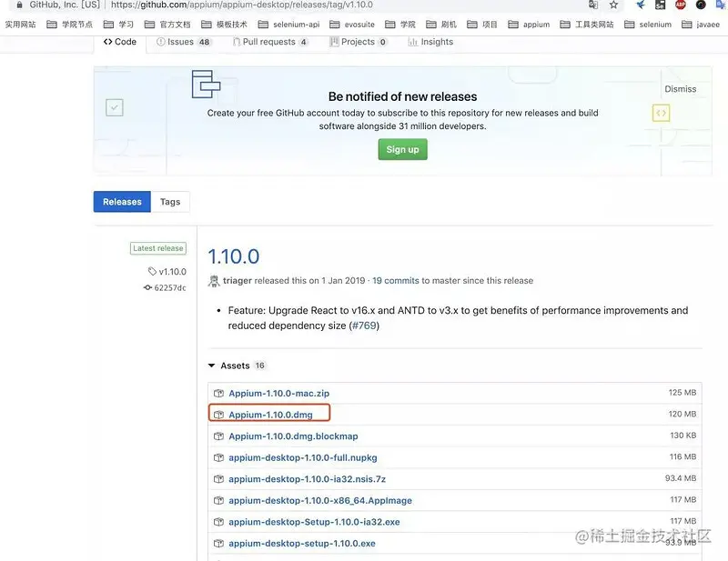Screen dimensions: 728x561
Task: Click package icon beside Appium-1.10.0.dmg.blockmap
Action: [x=218, y=436]
